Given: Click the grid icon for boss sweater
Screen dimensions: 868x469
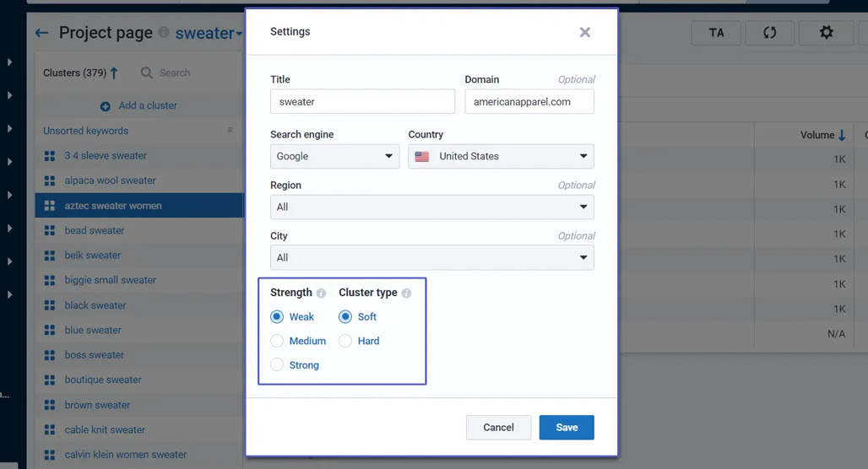Looking at the screenshot, I should coord(49,355).
